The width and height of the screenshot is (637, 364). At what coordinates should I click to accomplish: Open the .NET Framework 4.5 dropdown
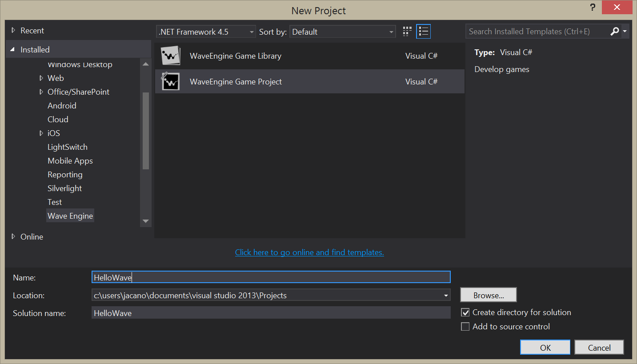click(x=206, y=32)
